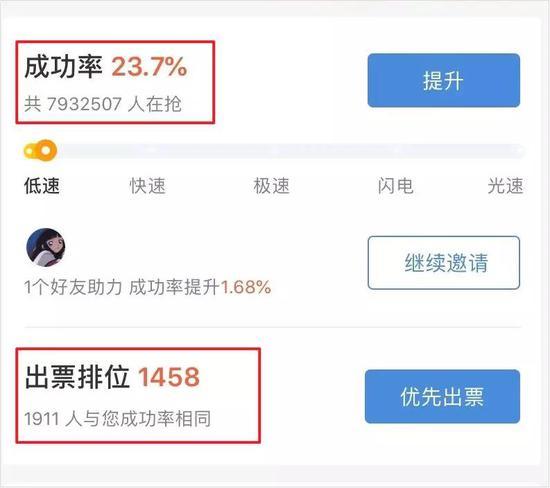Click the orange 23.7% percentage value

tap(149, 67)
